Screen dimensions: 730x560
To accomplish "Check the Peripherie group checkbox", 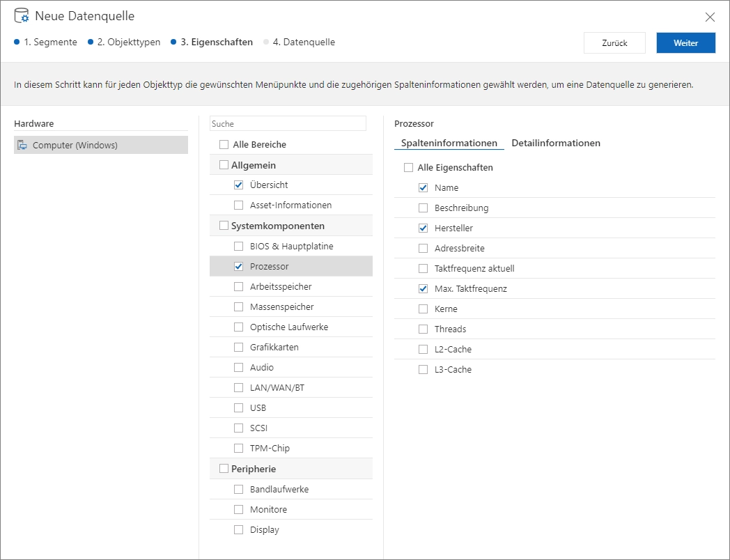I will (x=224, y=469).
